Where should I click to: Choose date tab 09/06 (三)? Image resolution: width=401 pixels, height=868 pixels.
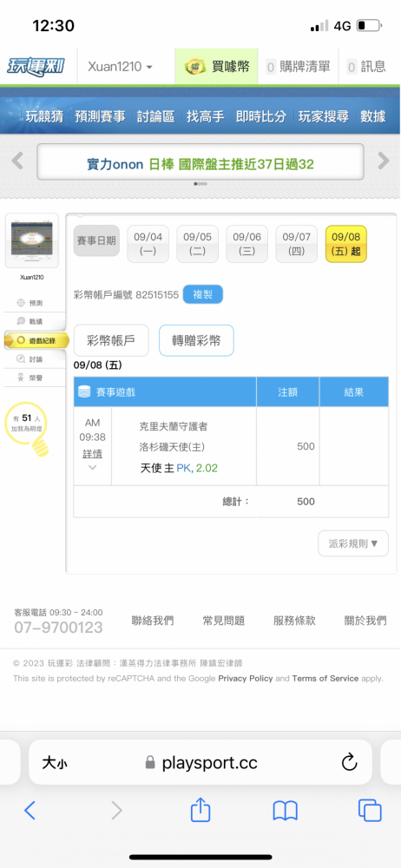pos(247,244)
